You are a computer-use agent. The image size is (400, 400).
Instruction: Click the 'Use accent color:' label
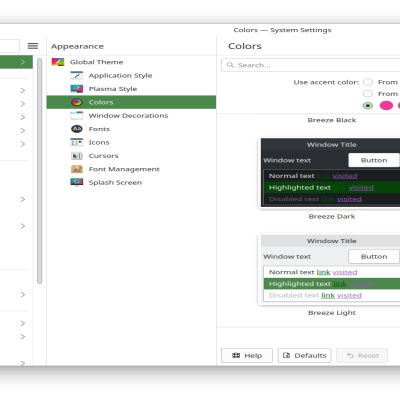[x=326, y=82]
